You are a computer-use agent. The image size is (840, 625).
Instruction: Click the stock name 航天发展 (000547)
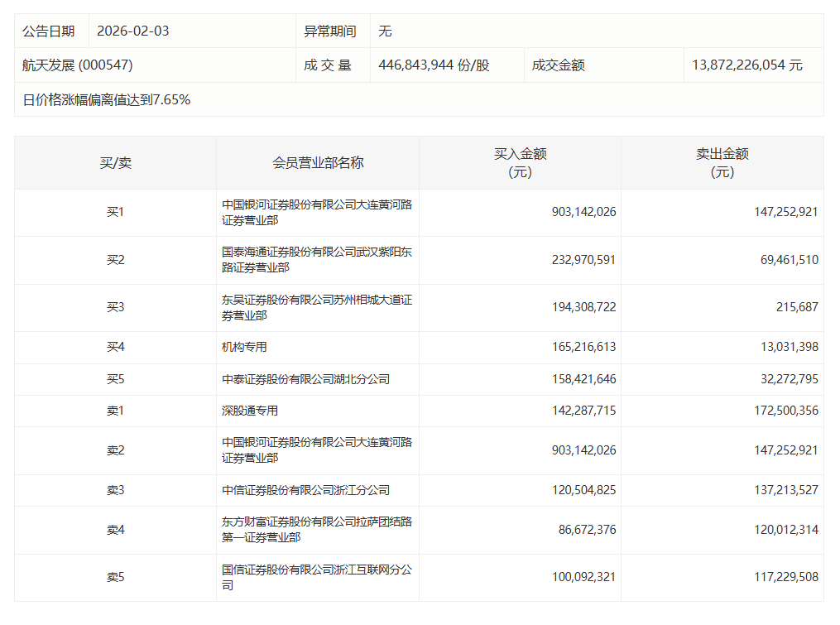pos(78,65)
